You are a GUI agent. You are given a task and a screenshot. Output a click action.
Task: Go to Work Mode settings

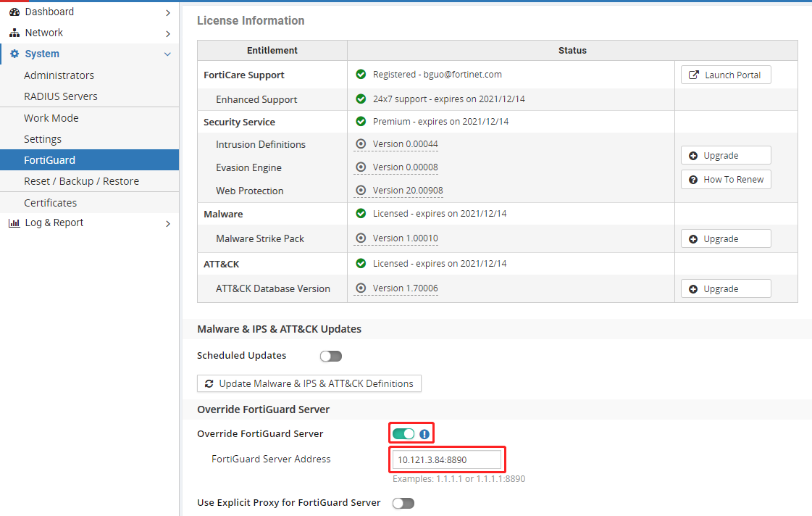tap(90, 118)
